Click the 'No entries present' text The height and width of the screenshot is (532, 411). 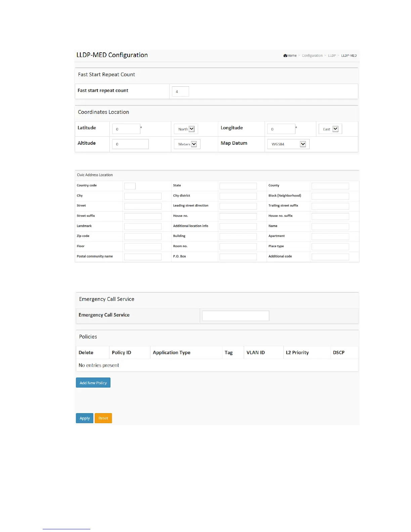point(99,365)
